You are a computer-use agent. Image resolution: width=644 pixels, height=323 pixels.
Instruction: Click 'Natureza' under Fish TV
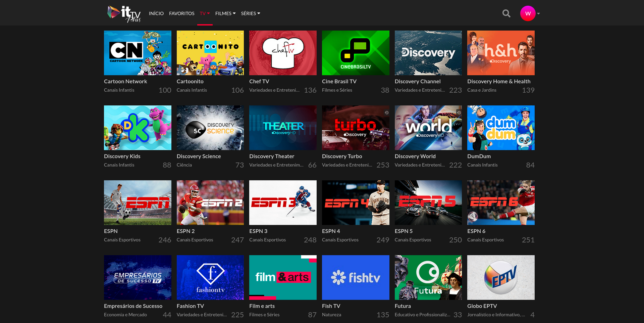click(x=331, y=315)
